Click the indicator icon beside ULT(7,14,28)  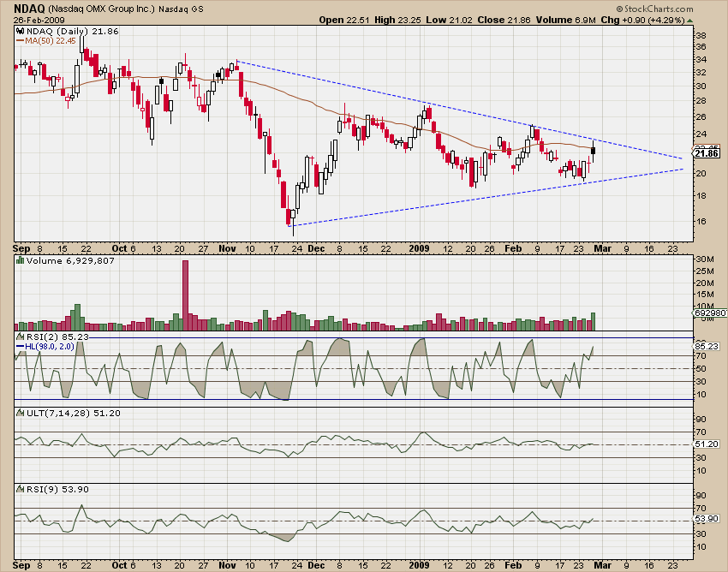[x=21, y=413]
